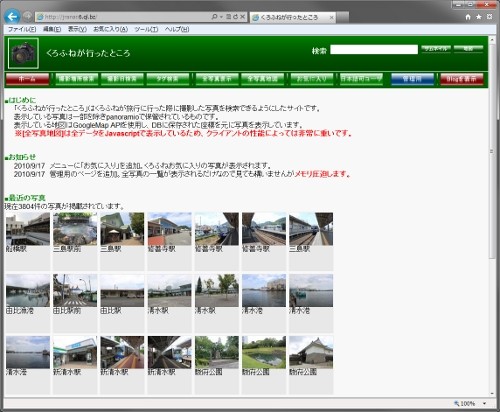This screenshot has height=412, width=500.
Task: Open the 駿府公園 thumbnail showing the pond
Action: click(x=264, y=352)
